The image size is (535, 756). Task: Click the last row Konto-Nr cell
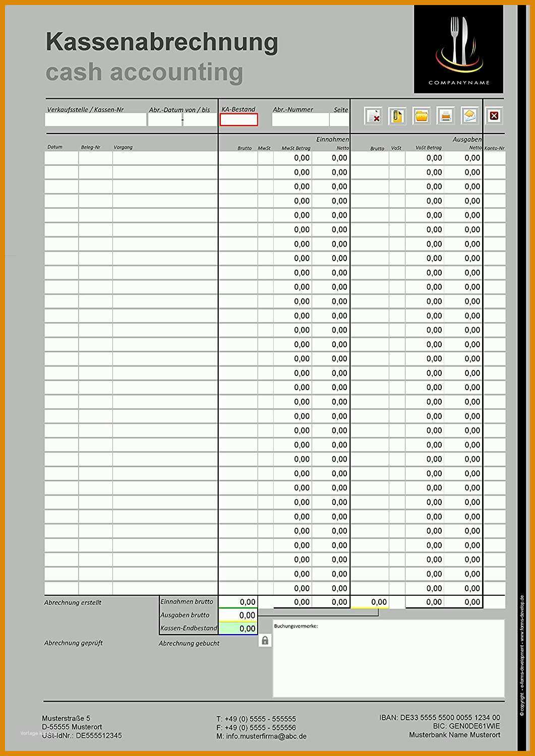click(x=494, y=588)
